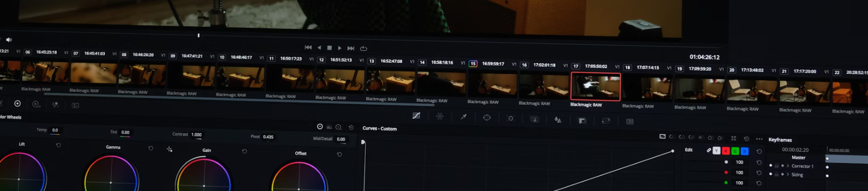Image resolution: width=868 pixels, height=191 pixels.
Task: Open the Color Warper palette
Action: [x=440, y=116]
